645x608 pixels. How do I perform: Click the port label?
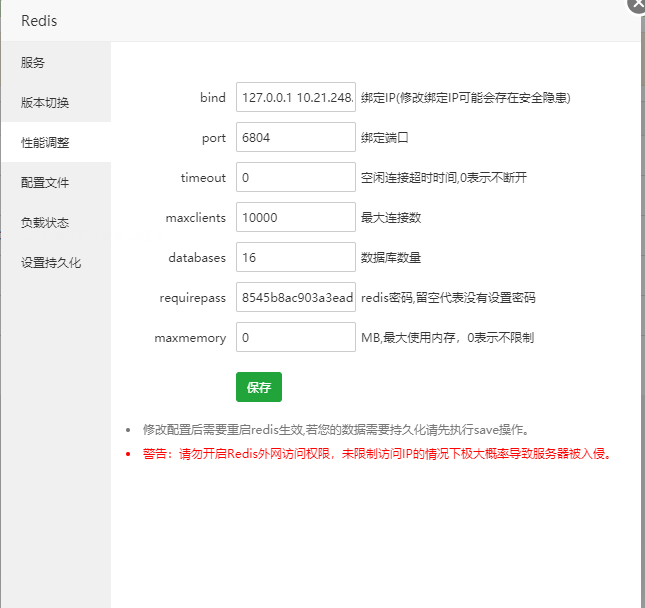coord(214,138)
